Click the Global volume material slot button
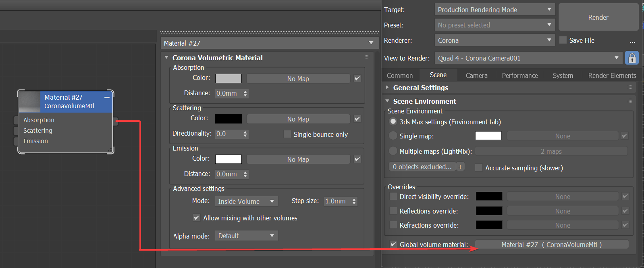This screenshot has height=268, width=644. (x=552, y=245)
